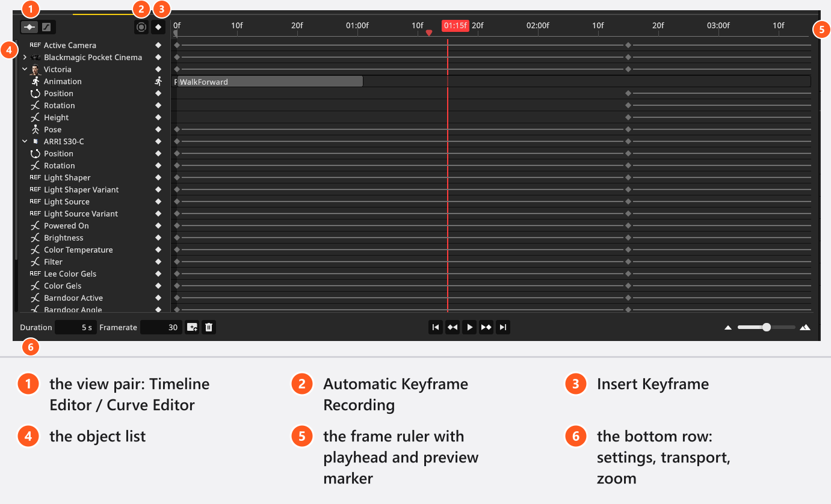The width and height of the screenshot is (831, 504).
Task: Click the timeline zoom slider handle
Action: click(766, 327)
